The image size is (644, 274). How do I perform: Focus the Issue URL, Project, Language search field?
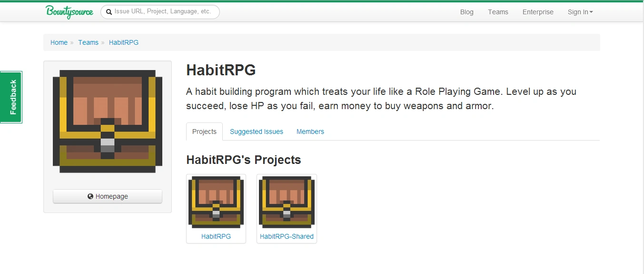pyautogui.click(x=160, y=12)
